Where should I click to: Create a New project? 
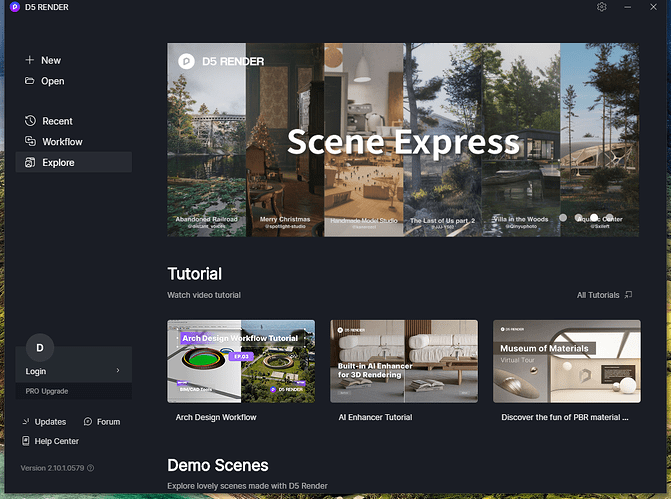[51, 60]
